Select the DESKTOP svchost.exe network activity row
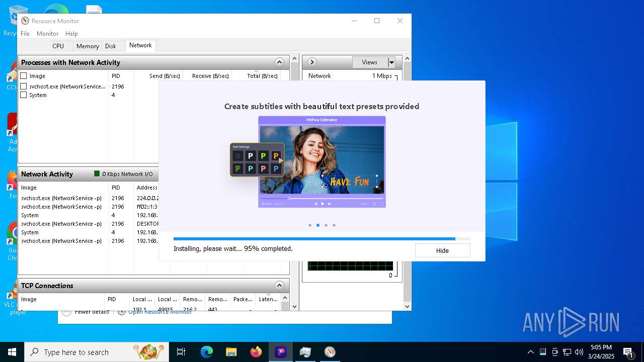Image resolution: width=644 pixels, height=362 pixels. pos(89,224)
